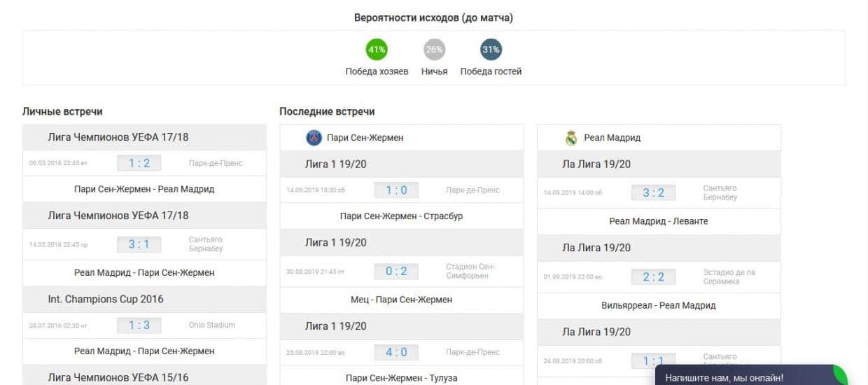Click the 'Пари Сен-Жермен' team header name
Viewport: 868px width, 385px height.
coord(365,138)
